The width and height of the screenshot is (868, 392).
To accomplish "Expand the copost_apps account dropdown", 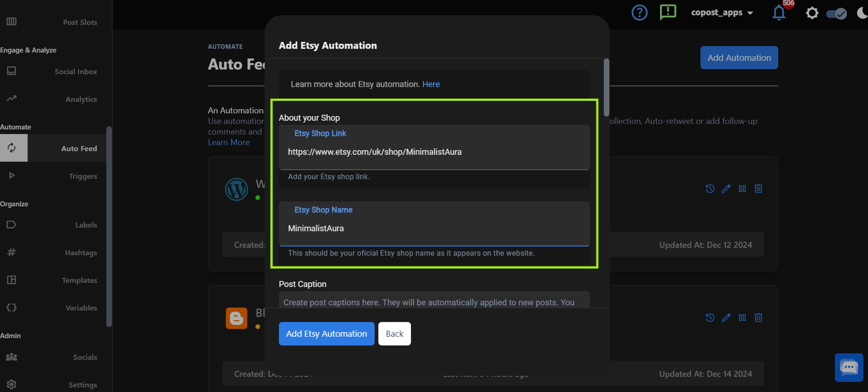I will coord(722,12).
